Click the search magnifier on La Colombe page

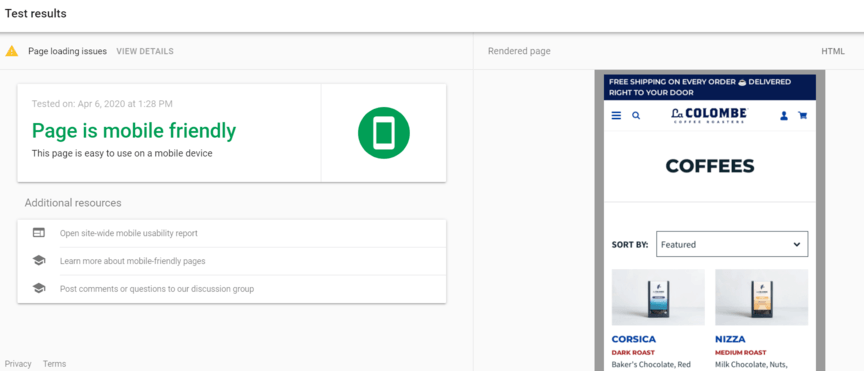coord(636,116)
